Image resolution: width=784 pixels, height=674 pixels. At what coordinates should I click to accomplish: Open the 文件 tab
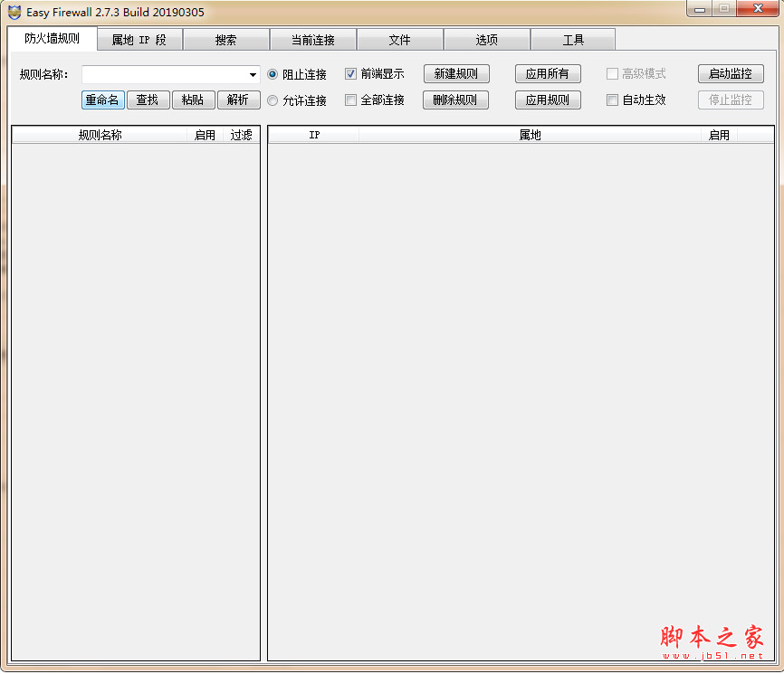pos(400,40)
